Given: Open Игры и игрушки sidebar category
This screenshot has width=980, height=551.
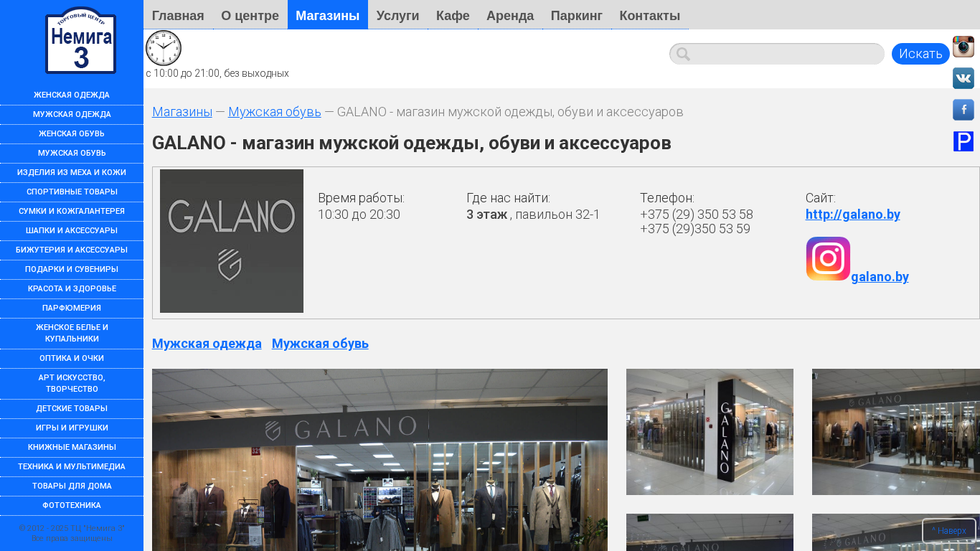Looking at the screenshot, I should (72, 428).
